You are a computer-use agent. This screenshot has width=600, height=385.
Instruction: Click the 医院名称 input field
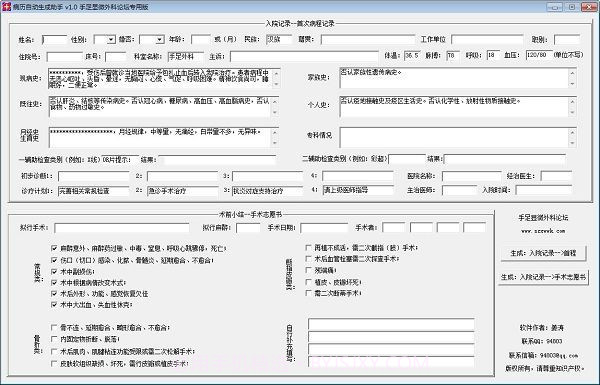[x=471, y=176]
